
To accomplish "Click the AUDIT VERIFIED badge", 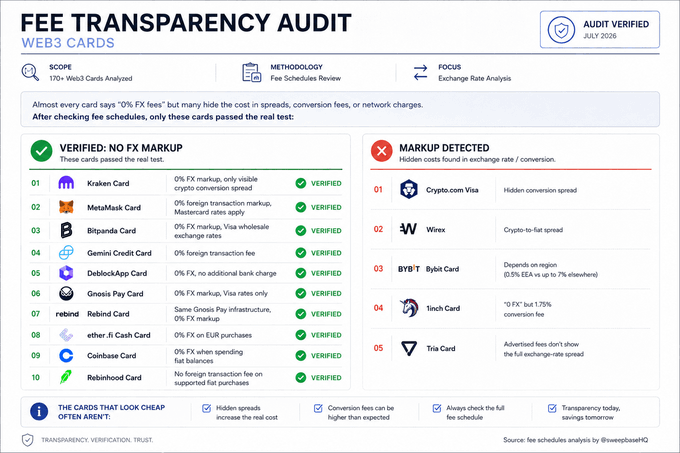I will (600, 29).
